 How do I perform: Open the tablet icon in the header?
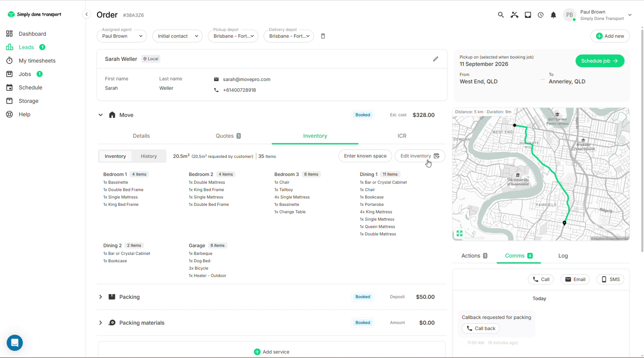(528, 15)
